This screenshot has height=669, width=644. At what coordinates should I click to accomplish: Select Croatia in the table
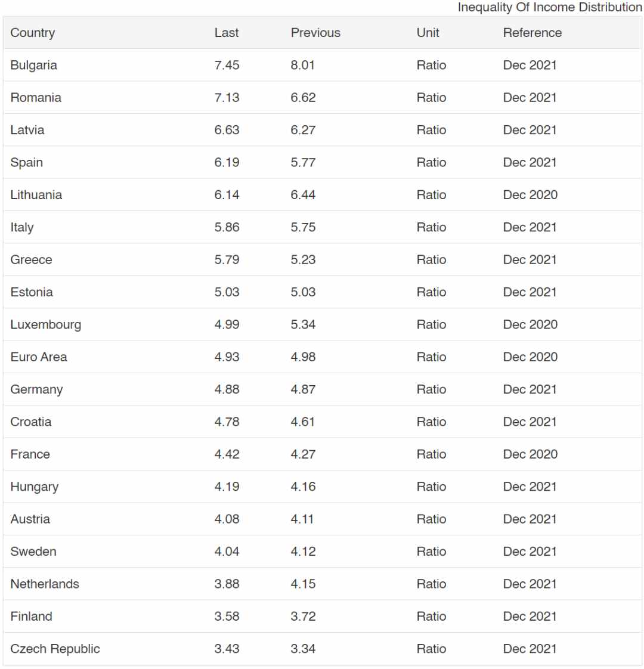(31, 422)
